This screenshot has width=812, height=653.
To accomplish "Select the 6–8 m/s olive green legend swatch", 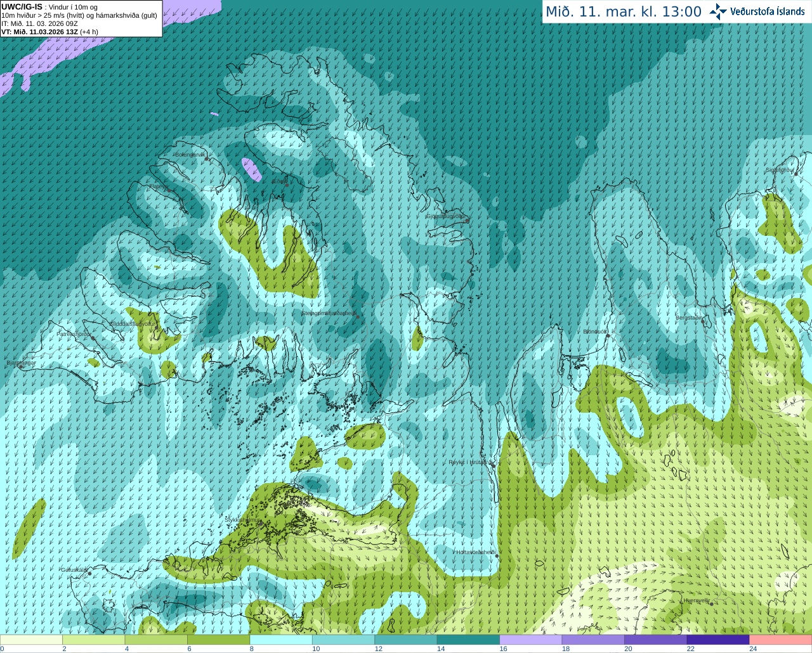I will point(219,640).
